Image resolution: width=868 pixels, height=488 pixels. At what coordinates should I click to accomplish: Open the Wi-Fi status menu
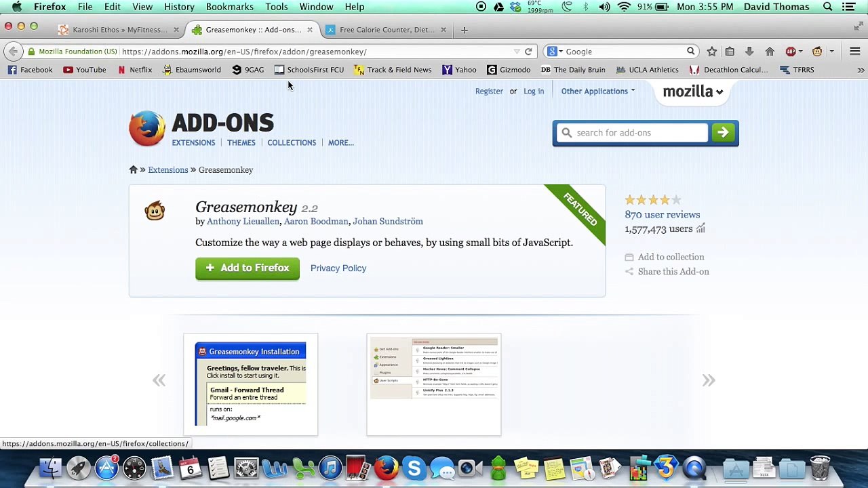pyautogui.click(x=624, y=7)
